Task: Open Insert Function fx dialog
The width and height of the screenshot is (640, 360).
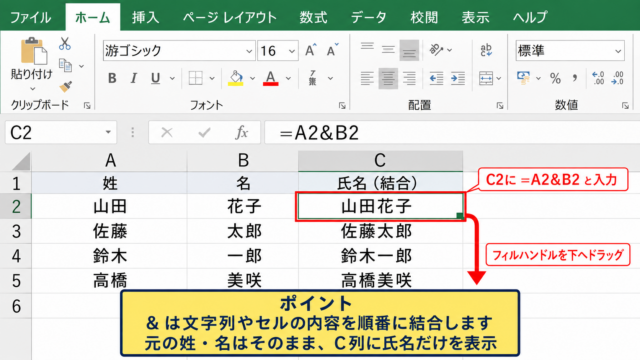Action: coord(242,132)
